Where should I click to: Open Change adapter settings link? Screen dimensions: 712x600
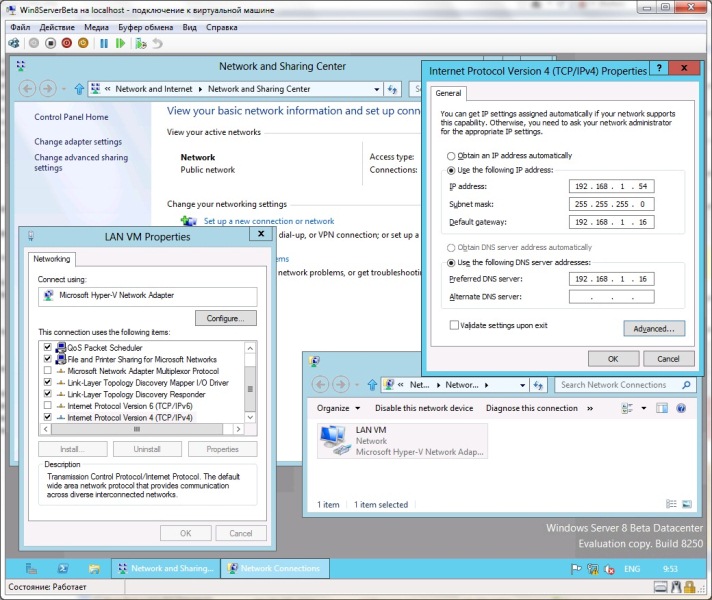(x=78, y=142)
